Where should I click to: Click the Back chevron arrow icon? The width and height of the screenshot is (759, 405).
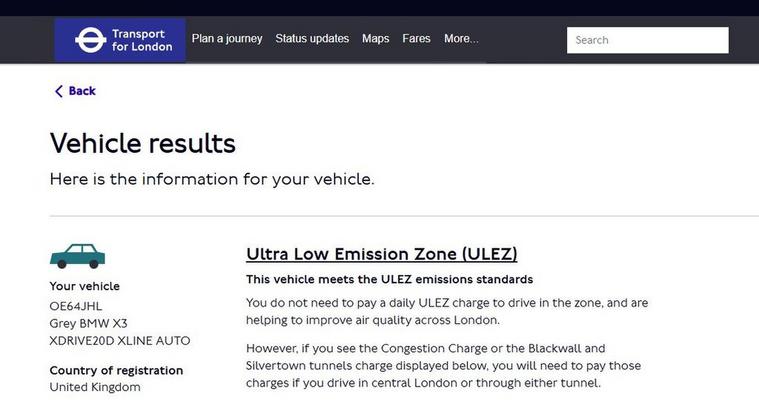coord(59,91)
